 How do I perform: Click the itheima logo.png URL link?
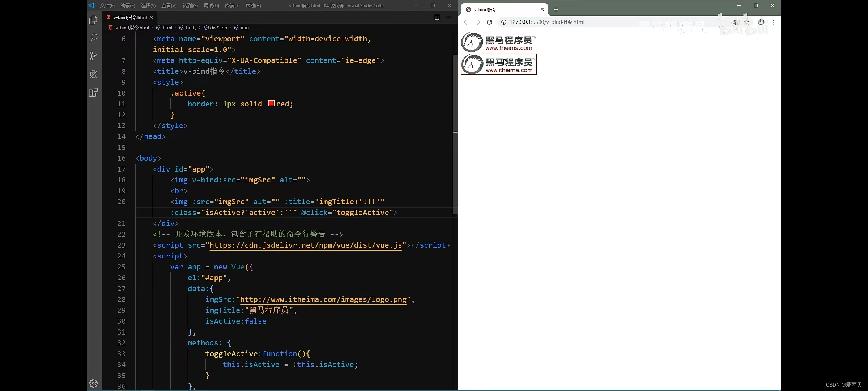(323, 299)
